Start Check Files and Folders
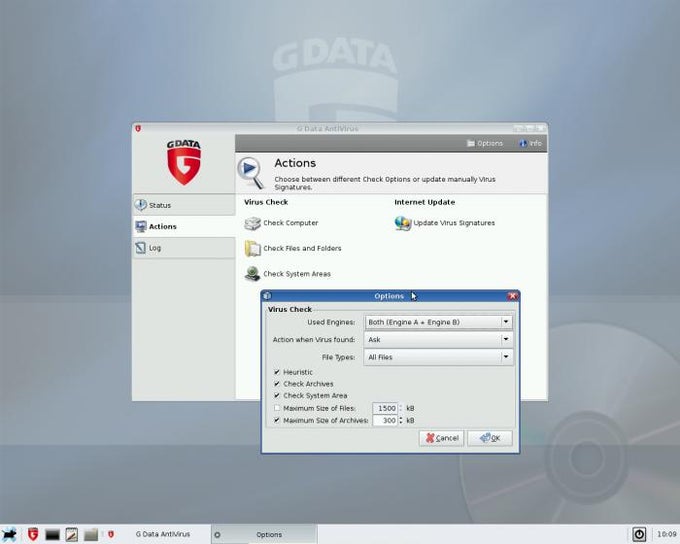 pos(302,248)
